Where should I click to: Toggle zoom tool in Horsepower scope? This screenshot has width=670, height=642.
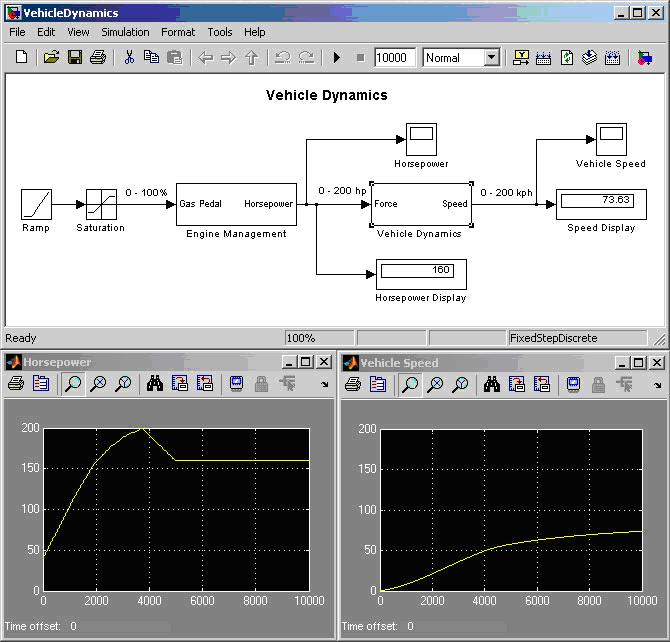tap(74, 383)
